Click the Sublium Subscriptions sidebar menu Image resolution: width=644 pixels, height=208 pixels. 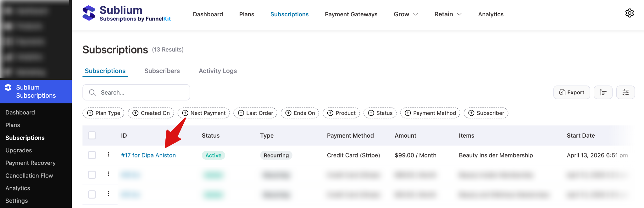click(36, 91)
